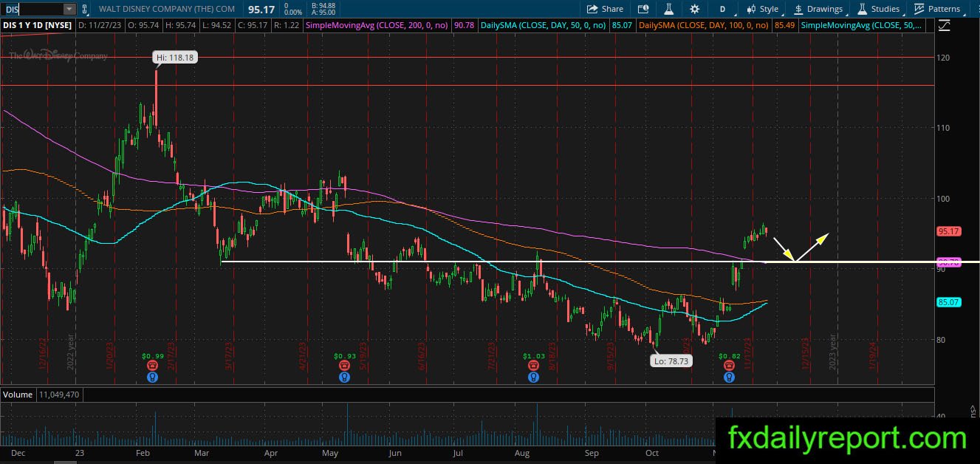Click the Volume study label
Screen dimensions: 980x464
[x=18, y=395]
